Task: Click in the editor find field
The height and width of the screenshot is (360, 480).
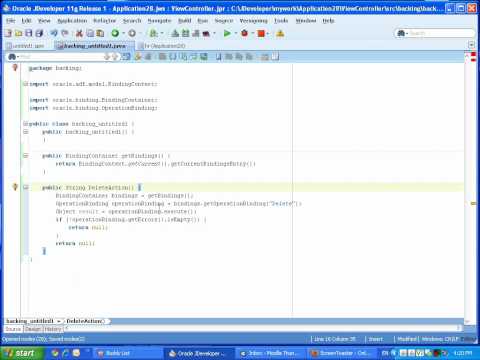Action: pyautogui.click(x=62, y=57)
